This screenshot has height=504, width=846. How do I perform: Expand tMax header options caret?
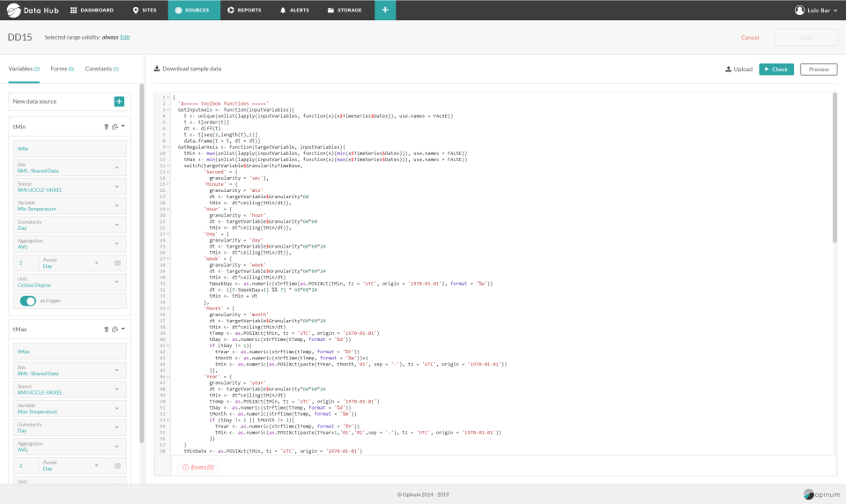point(123,329)
